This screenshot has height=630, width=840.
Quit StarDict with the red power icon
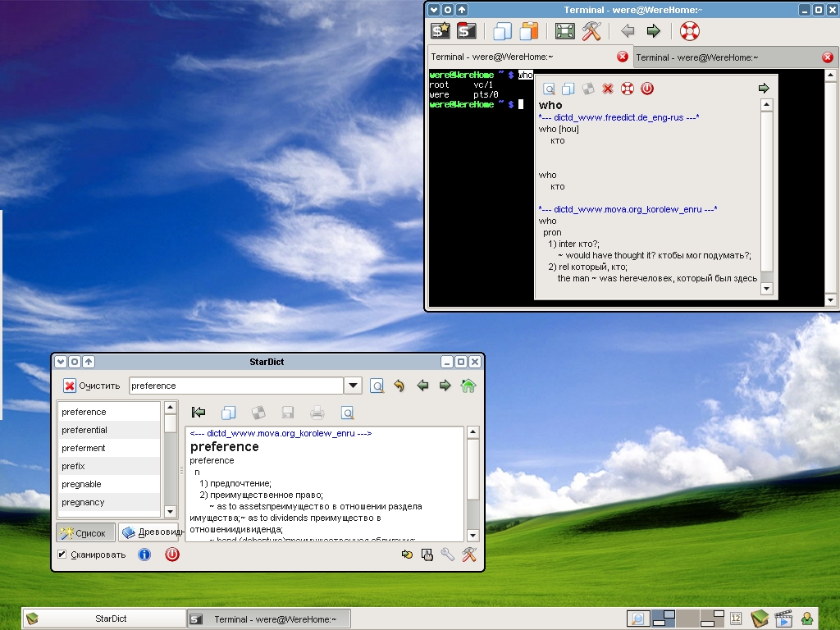click(x=172, y=555)
